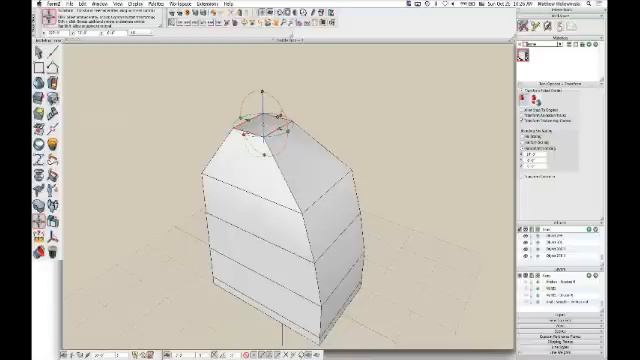640x360 pixels.
Task: Select the last layer row in Layers list
Action: pyautogui.click(x=560, y=302)
